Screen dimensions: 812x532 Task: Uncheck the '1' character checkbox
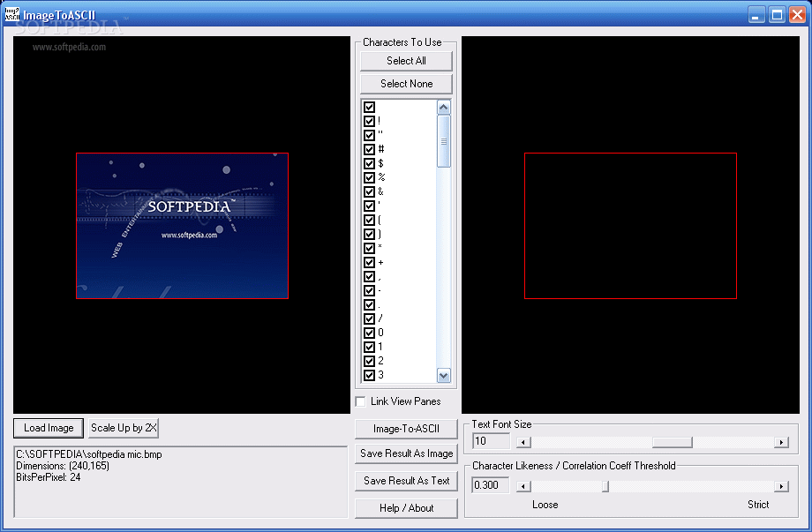pos(369,347)
